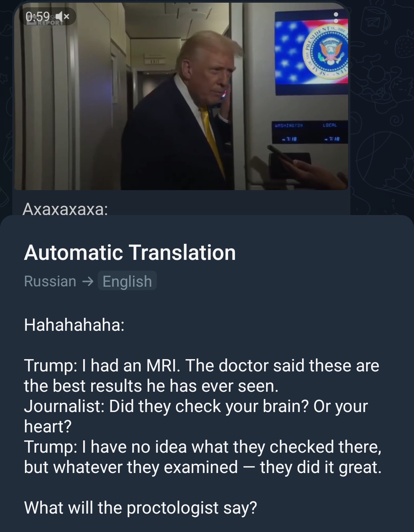Screen dimensions: 414x532
Task: Tap the Local clock display in the video
Action: (x=330, y=132)
